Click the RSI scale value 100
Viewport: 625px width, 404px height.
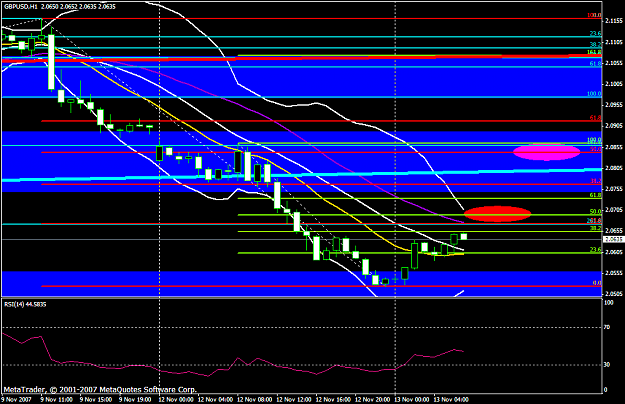[609, 303]
